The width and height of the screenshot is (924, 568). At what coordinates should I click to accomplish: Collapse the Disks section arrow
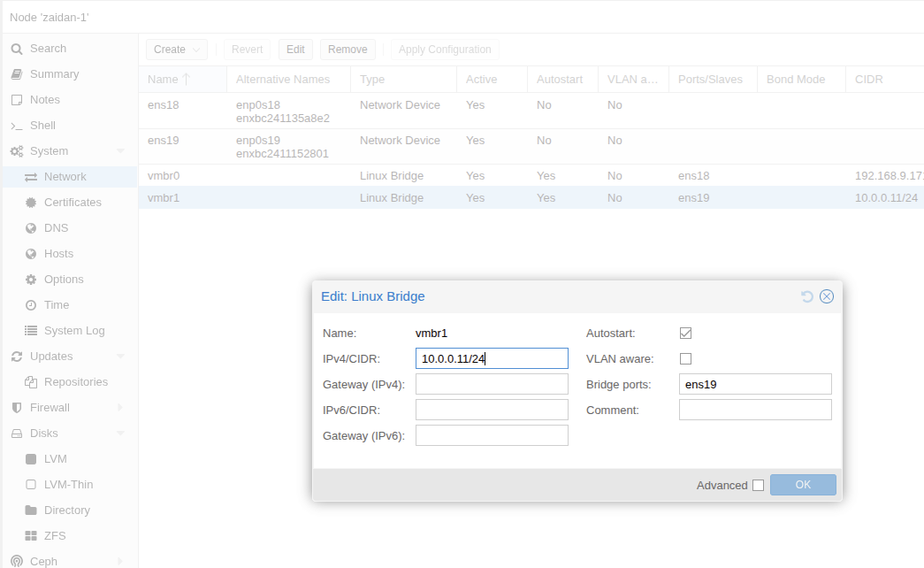[x=120, y=434]
